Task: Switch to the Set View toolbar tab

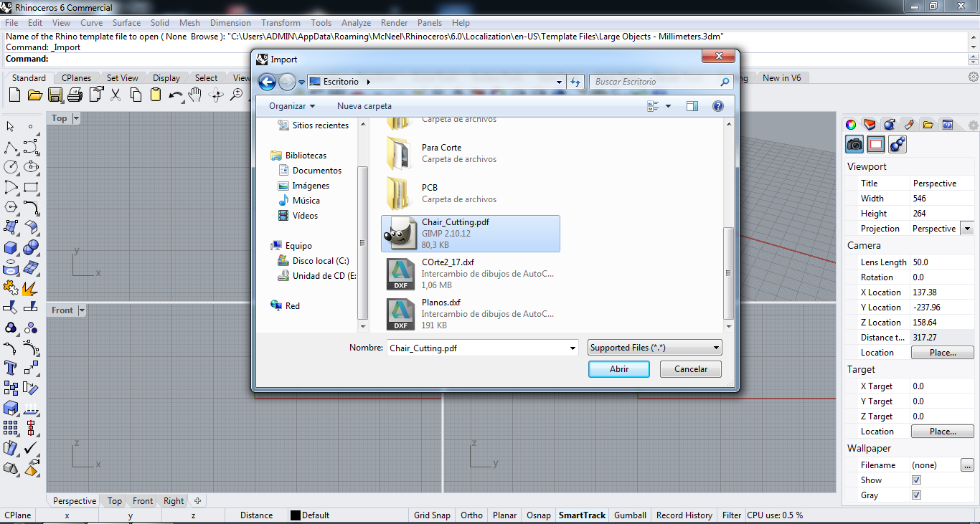Action: (x=123, y=78)
